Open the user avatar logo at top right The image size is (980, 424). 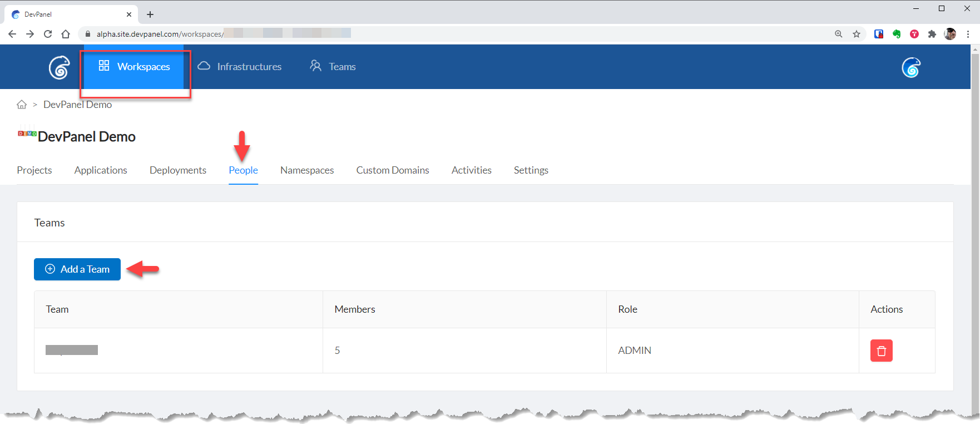click(x=910, y=68)
